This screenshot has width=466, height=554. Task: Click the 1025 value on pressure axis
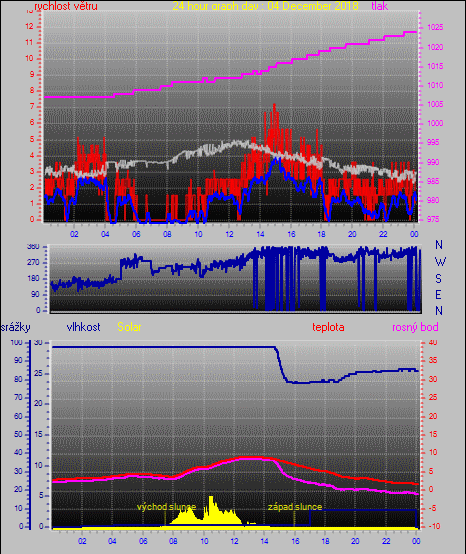(x=435, y=28)
